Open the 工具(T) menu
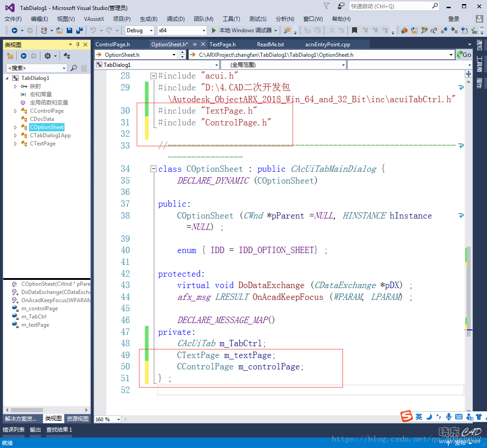Screen dimensions: 487x448 231,19
